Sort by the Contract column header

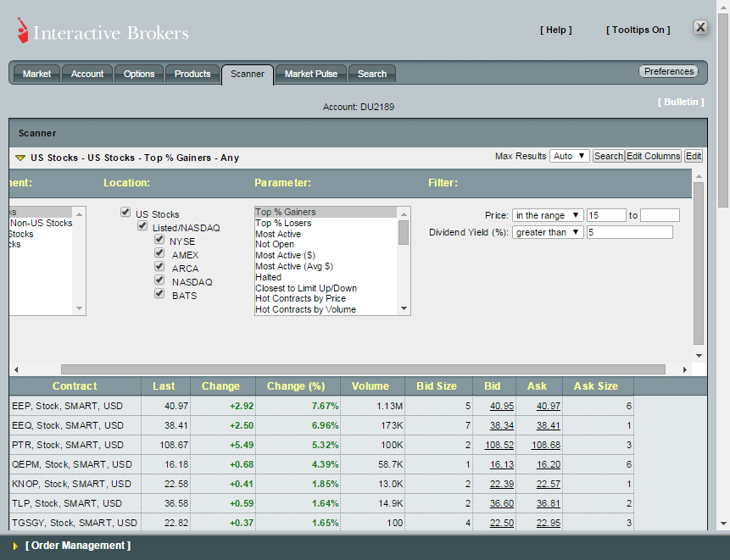point(75,386)
